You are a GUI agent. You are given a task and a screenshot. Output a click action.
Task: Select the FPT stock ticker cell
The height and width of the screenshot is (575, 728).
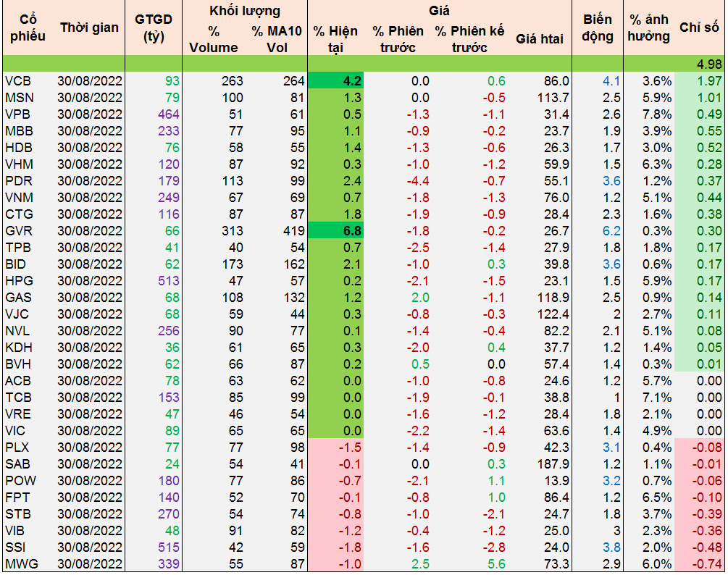[17, 497]
